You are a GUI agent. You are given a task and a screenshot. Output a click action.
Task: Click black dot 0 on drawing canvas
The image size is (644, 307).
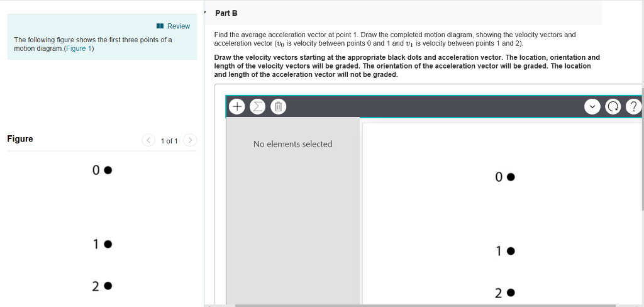click(511, 177)
